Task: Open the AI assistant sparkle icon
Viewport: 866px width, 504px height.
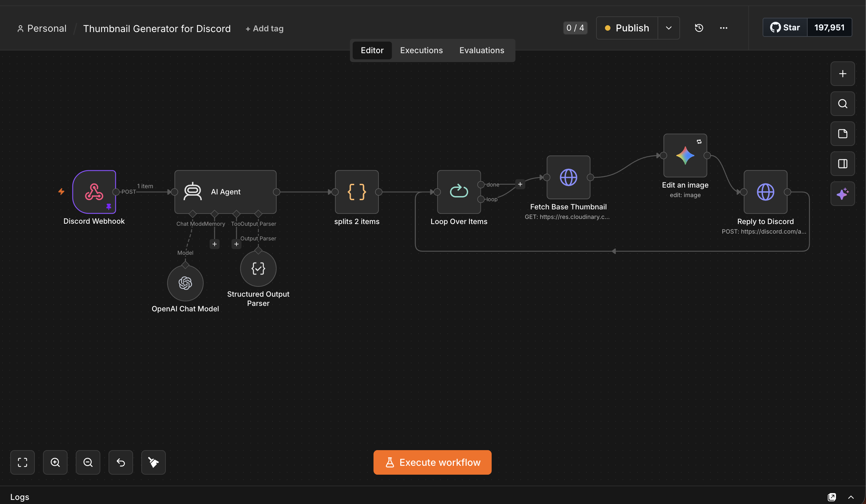Action: click(x=842, y=194)
